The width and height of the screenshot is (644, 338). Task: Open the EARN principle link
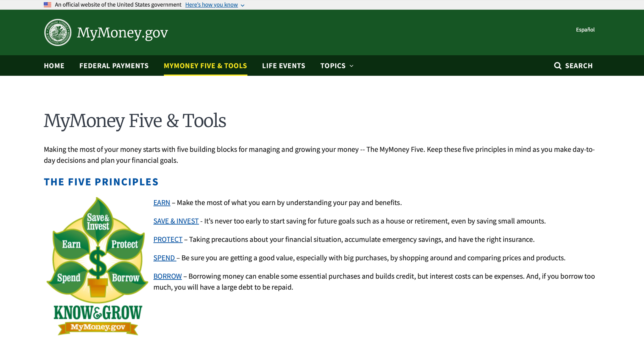162,203
